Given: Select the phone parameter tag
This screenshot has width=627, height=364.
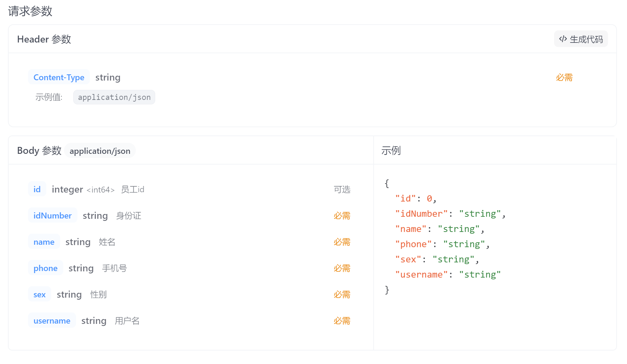Looking at the screenshot, I should 45,268.
